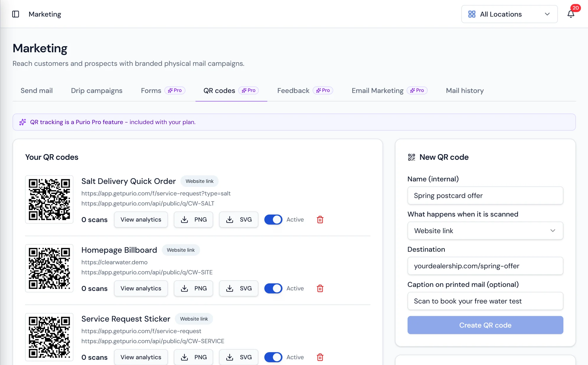Download Service Request Sticker as PNG
The image size is (588, 365).
[x=193, y=357]
